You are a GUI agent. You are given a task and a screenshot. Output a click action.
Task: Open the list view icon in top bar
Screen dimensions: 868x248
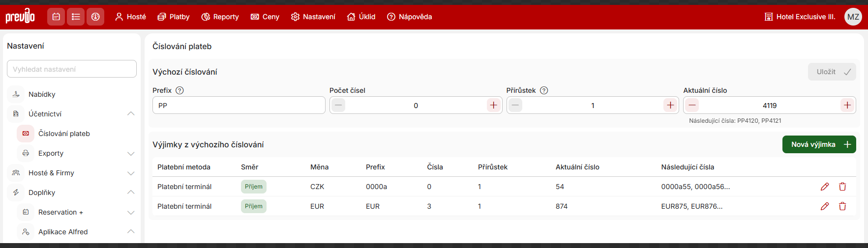click(x=76, y=17)
